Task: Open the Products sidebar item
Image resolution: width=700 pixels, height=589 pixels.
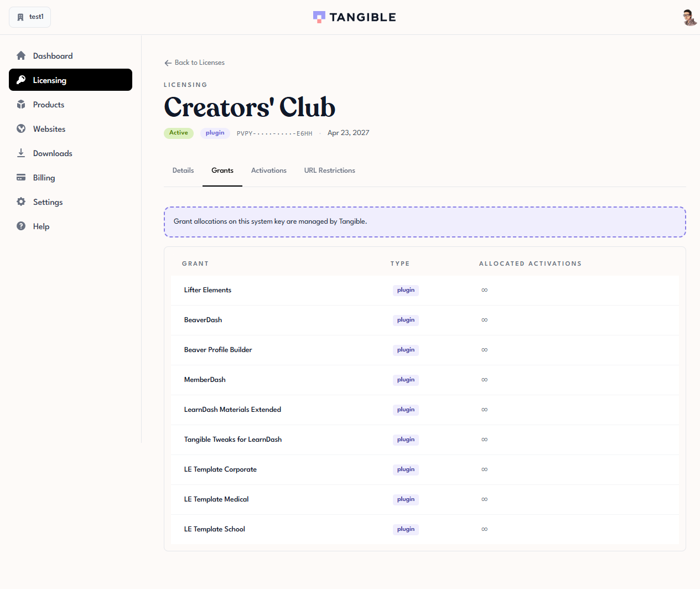Action: 70,104
